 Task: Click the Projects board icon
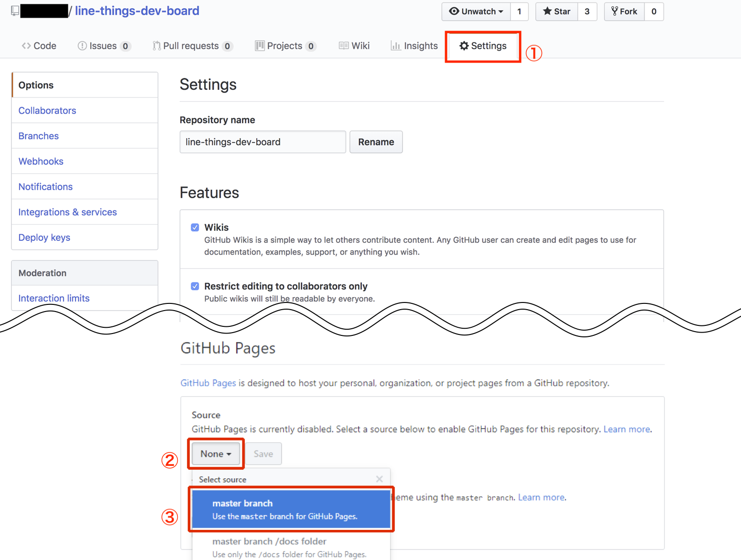(x=260, y=46)
